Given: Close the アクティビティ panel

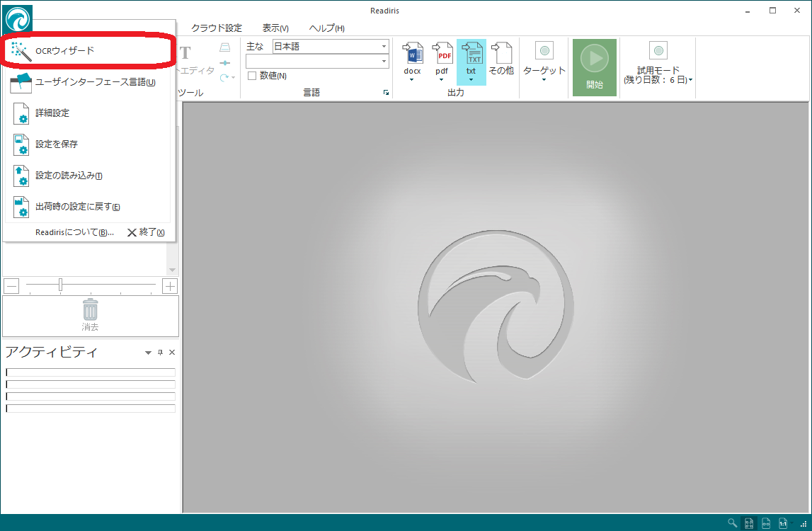Looking at the screenshot, I should click(173, 353).
